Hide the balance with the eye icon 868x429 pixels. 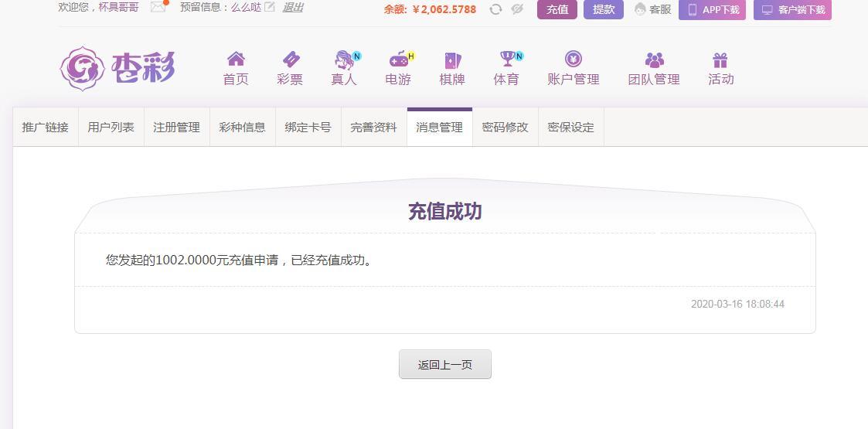tap(517, 9)
